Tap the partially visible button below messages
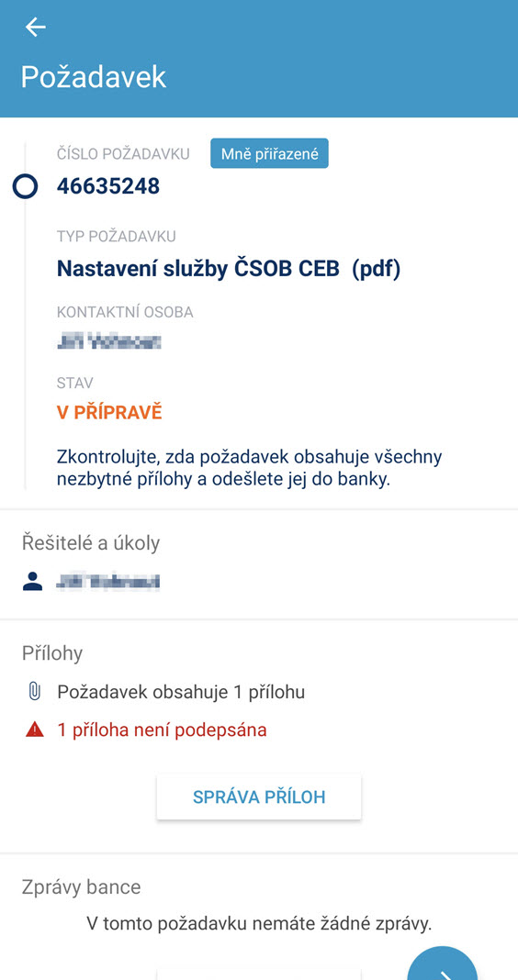Viewport: 518px width, 980px height. pos(259,974)
